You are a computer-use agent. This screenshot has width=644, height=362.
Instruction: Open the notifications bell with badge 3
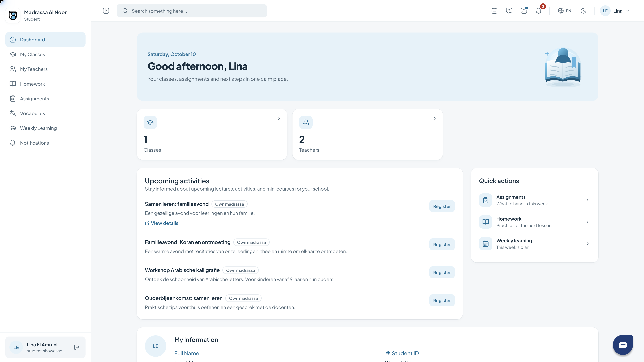pos(539,11)
